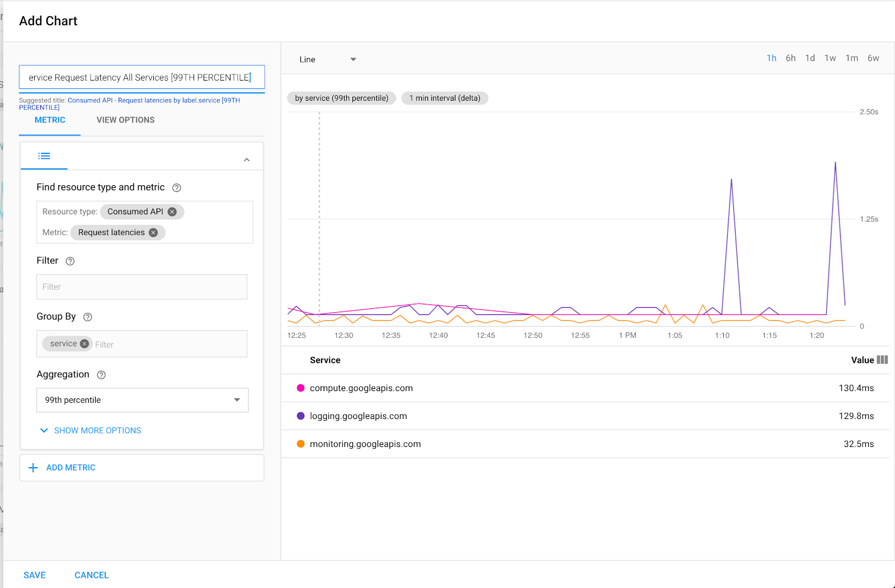895x588 pixels.
Task: Click the help icon beside Find resource type
Action: (177, 187)
